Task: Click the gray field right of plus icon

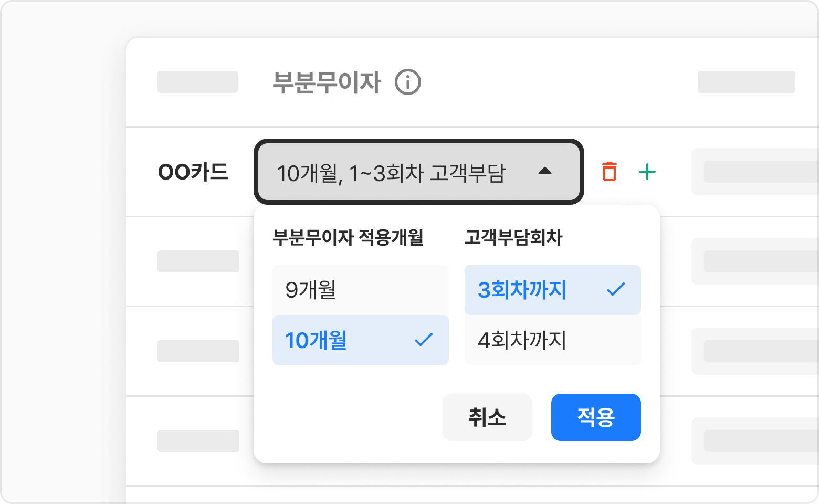Action: click(756, 172)
